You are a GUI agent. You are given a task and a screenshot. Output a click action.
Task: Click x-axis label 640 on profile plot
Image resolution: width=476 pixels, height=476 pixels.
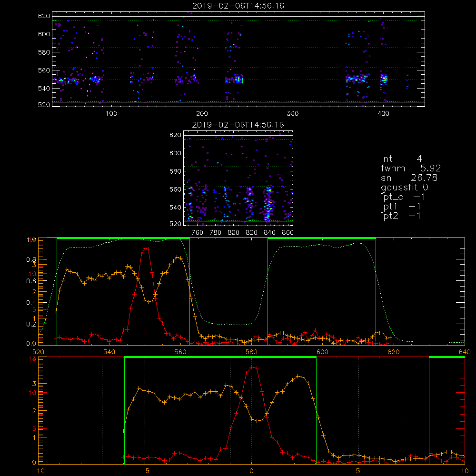click(x=465, y=352)
